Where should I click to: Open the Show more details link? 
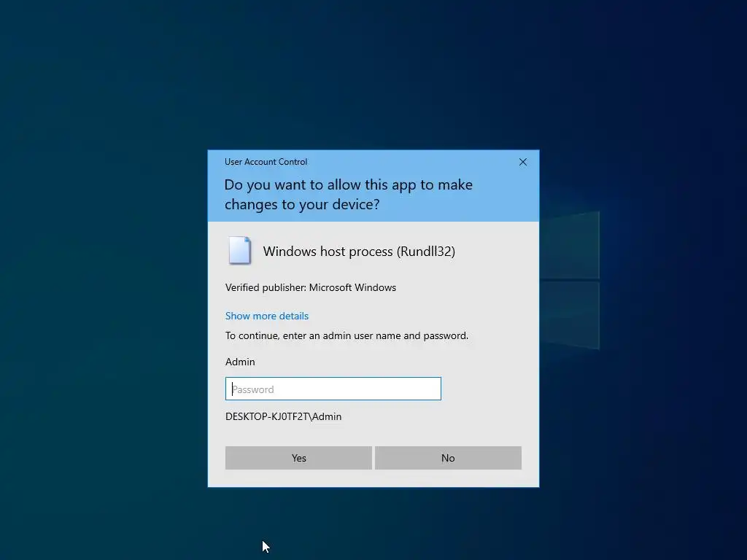coord(267,316)
